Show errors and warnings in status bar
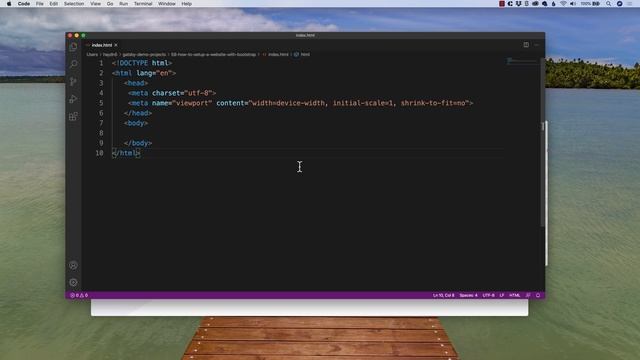Viewport: 640px width, 360px height. tap(79, 295)
